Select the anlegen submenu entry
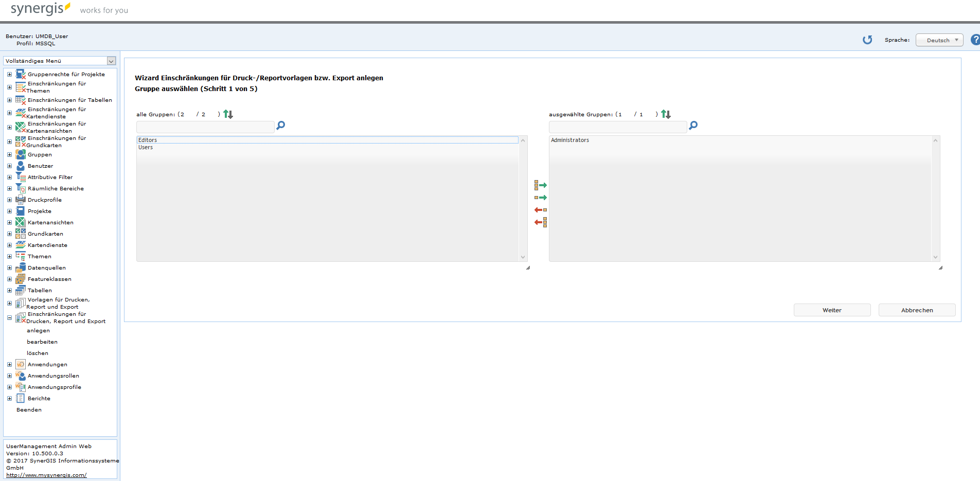The image size is (980, 481). [39, 331]
